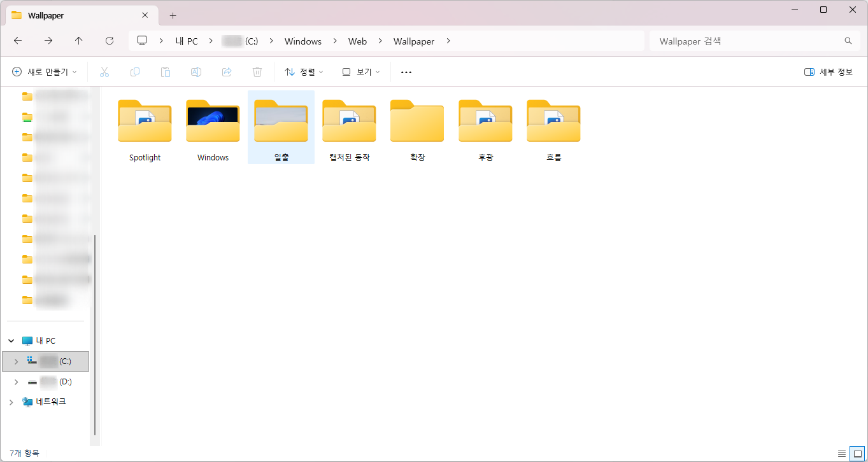Open the 보기 view dropdown

click(361, 72)
